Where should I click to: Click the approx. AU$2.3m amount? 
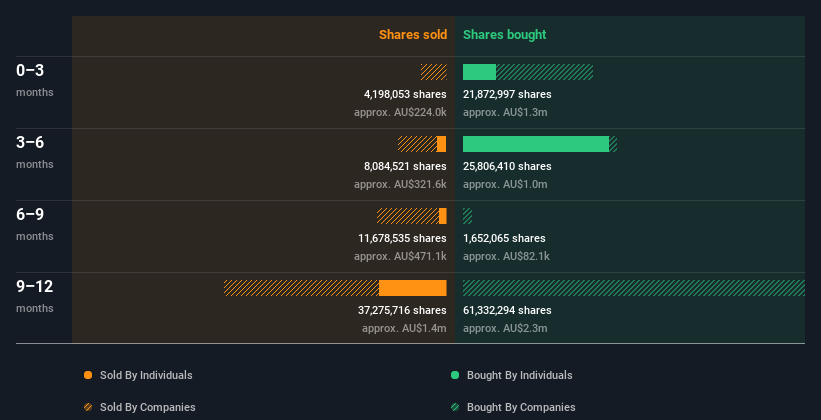(x=505, y=328)
